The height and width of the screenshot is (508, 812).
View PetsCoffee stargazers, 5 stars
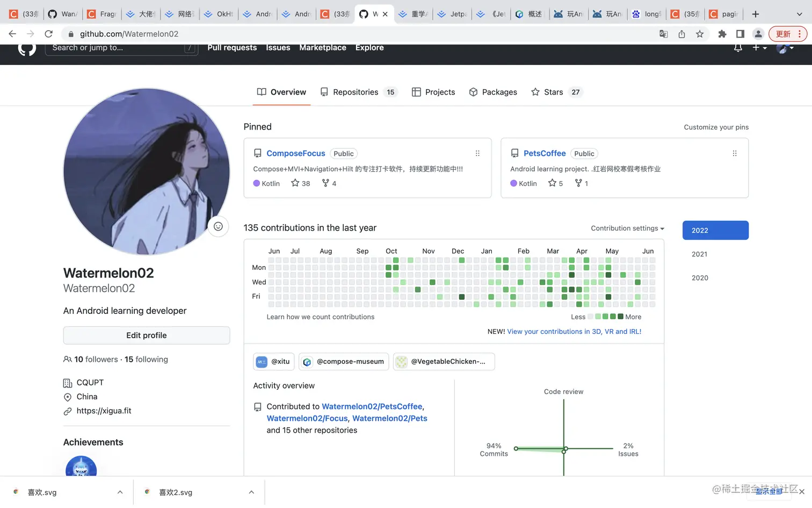pos(555,183)
